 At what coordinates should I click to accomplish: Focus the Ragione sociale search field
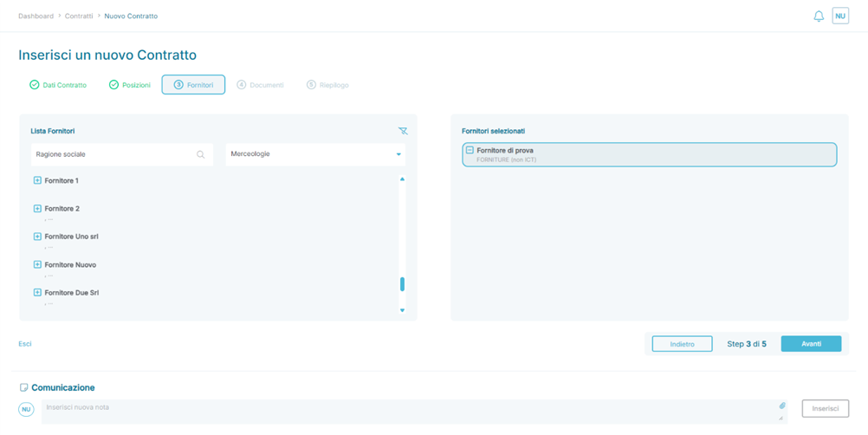tap(122, 154)
